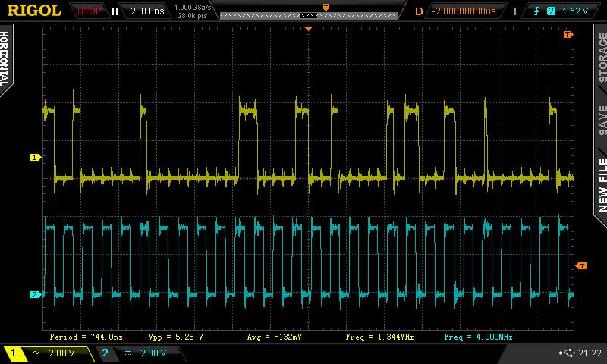Click the yellow Freq = 1.344MHz measurement
The image size is (607, 364).
coord(380,337)
